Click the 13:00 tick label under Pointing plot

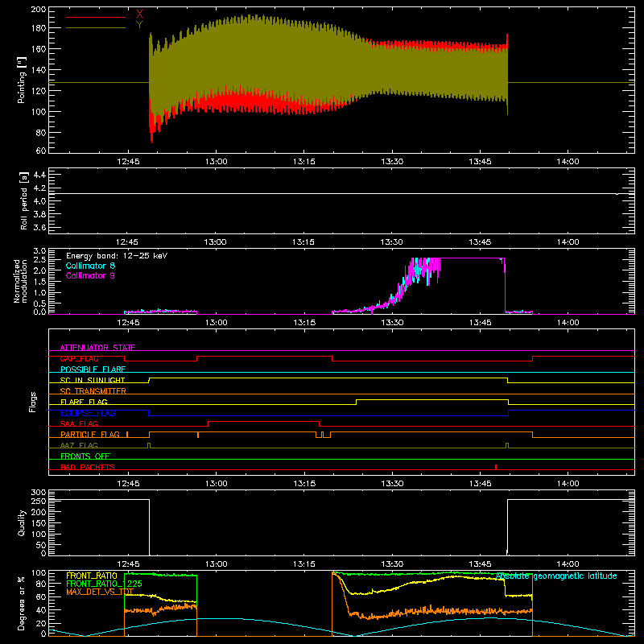coord(216,162)
